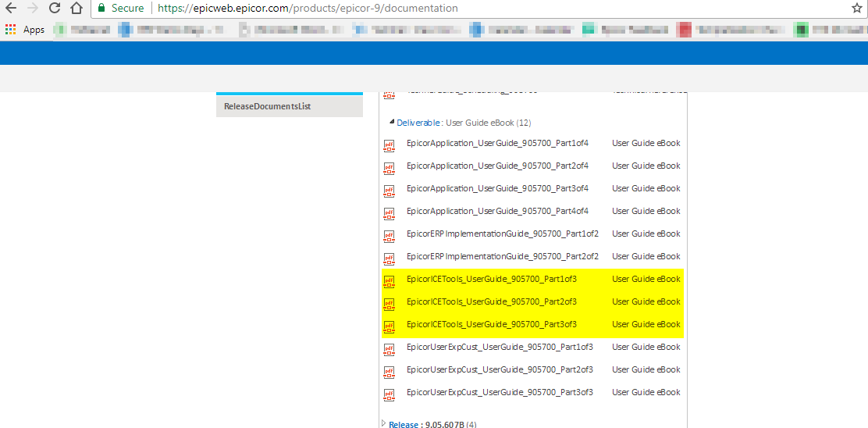Click 'User Guide eBook' text in EpicorApplication Part1of4 row
The image size is (868, 428).
[646, 143]
